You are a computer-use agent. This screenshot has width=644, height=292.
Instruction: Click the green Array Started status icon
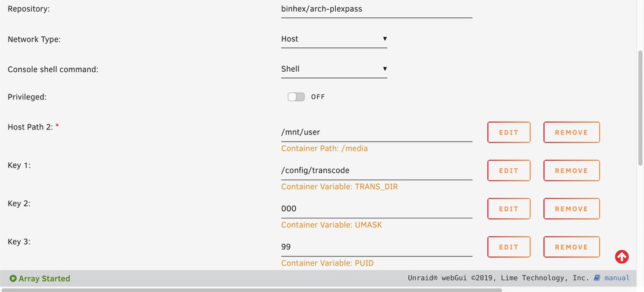(x=13, y=279)
